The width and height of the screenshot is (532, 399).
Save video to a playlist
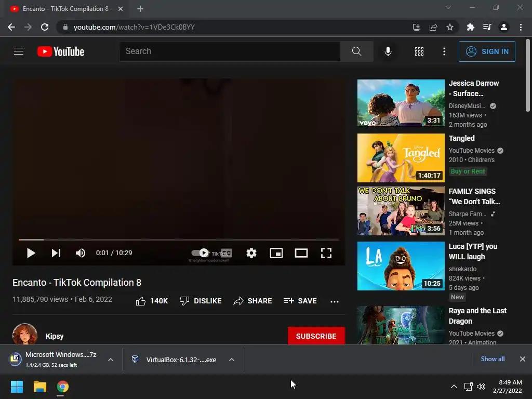pyautogui.click(x=300, y=301)
